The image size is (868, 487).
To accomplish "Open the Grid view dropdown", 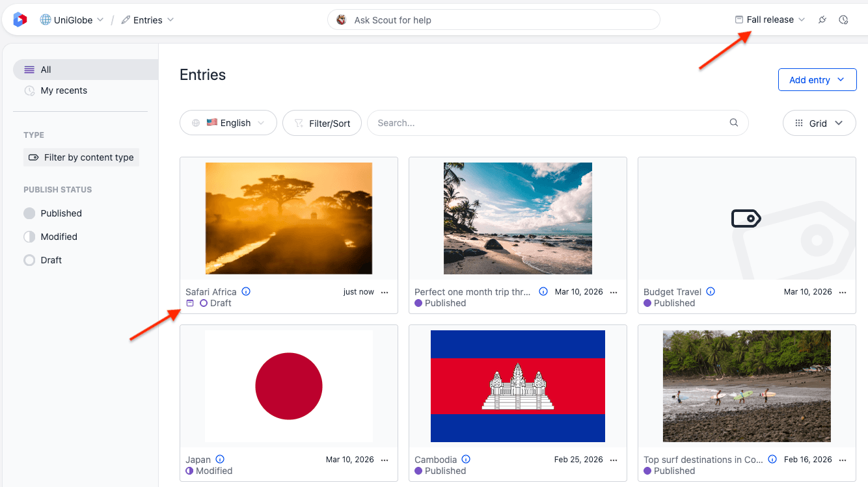I will point(819,123).
